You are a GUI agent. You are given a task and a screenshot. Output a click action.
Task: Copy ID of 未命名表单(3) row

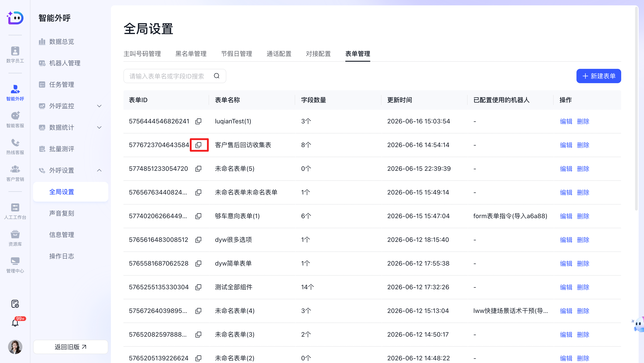(198, 335)
